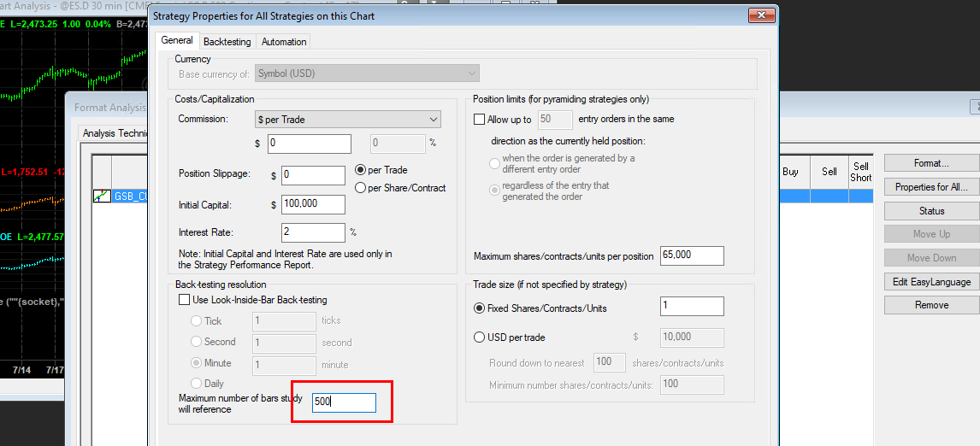Select per Share/Contract slippage option

click(360, 188)
